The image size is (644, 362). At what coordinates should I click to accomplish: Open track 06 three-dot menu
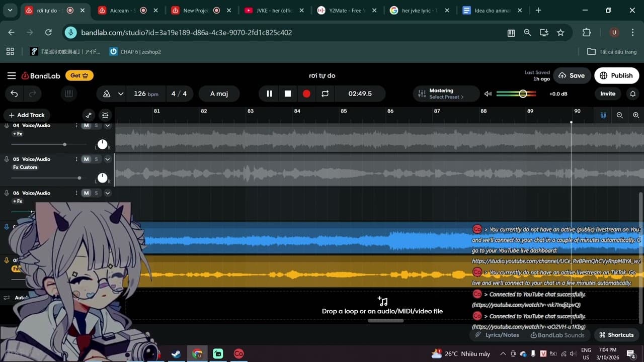(x=76, y=193)
